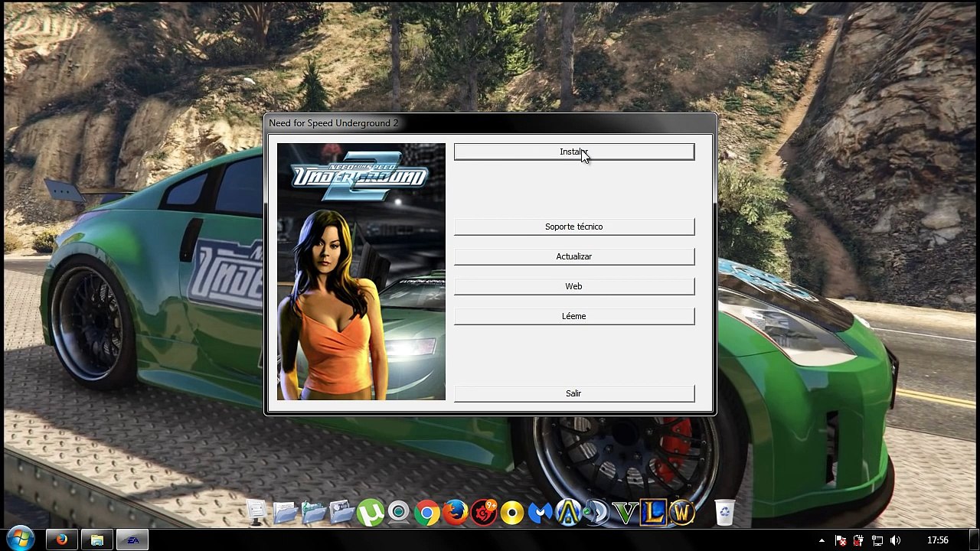The height and width of the screenshot is (551, 980).
Task: Show hidden tray icons arrow
Action: pos(822,540)
